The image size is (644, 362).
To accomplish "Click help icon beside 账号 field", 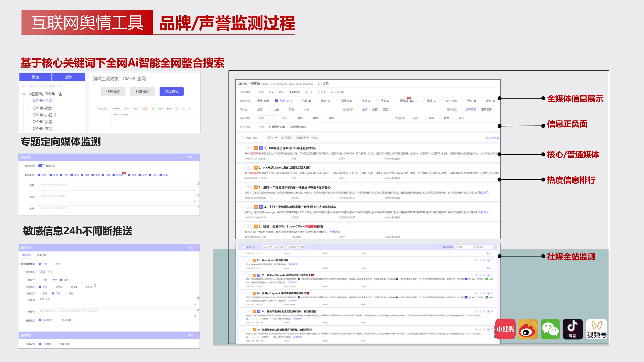I will (198, 207).
